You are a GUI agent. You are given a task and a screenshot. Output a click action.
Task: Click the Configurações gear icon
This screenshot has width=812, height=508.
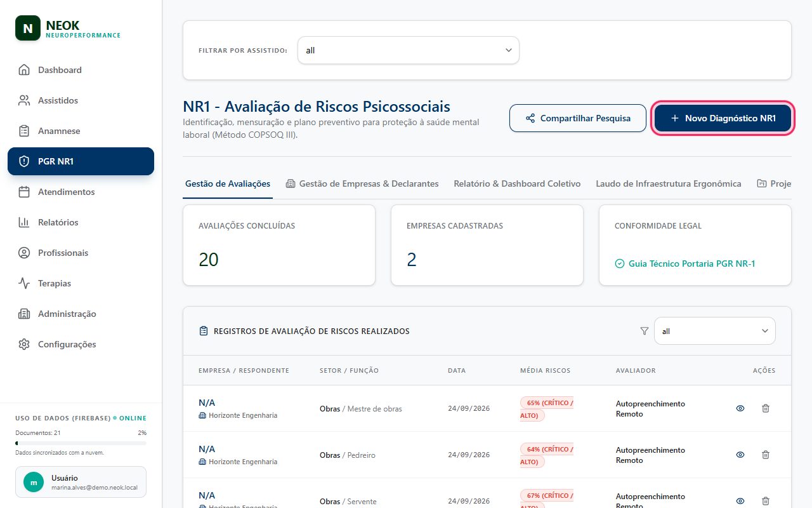(24, 344)
